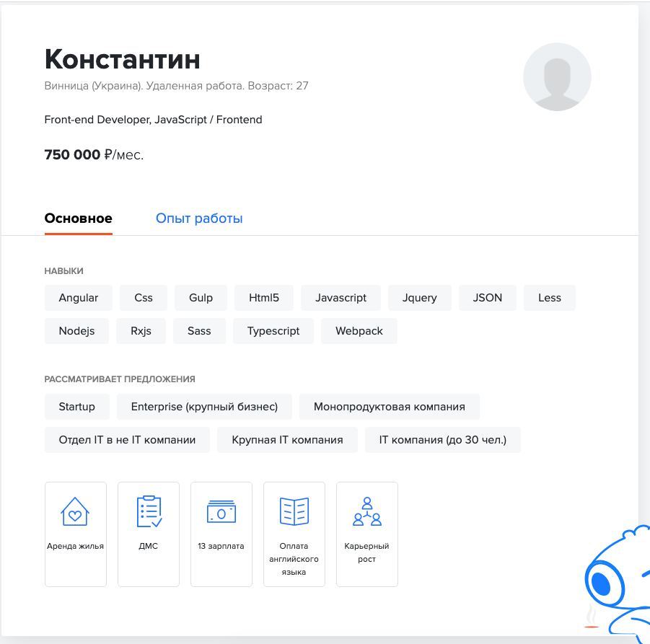This screenshot has width=650, height=644.
Task: Click the name heading Константин
Action: pos(123,59)
